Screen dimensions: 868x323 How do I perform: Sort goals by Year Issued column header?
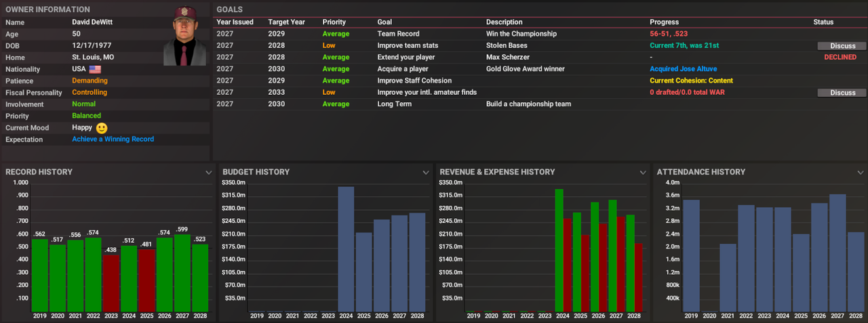click(235, 22)
